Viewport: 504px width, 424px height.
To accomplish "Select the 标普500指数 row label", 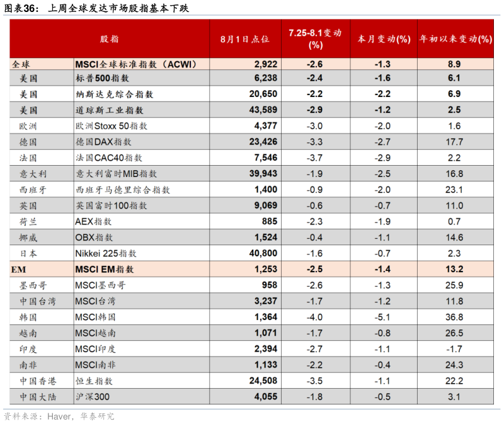I will coord(102,79).
